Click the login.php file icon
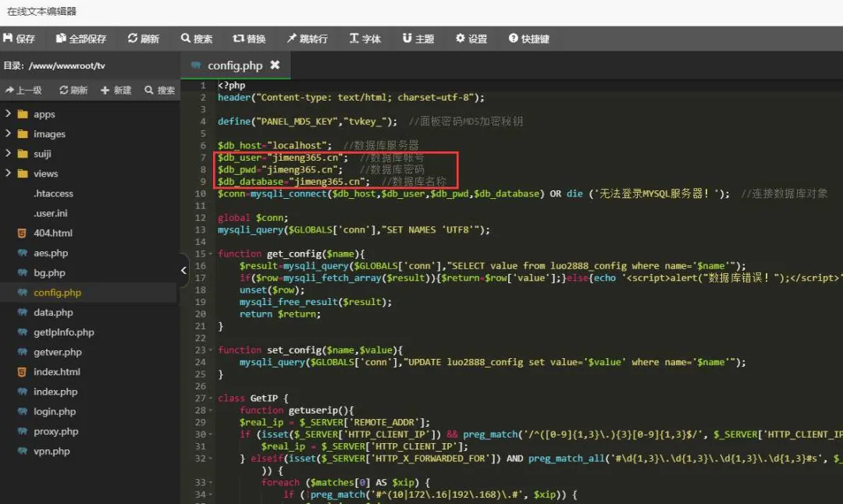The image size is (843, 504). point(22,412)
